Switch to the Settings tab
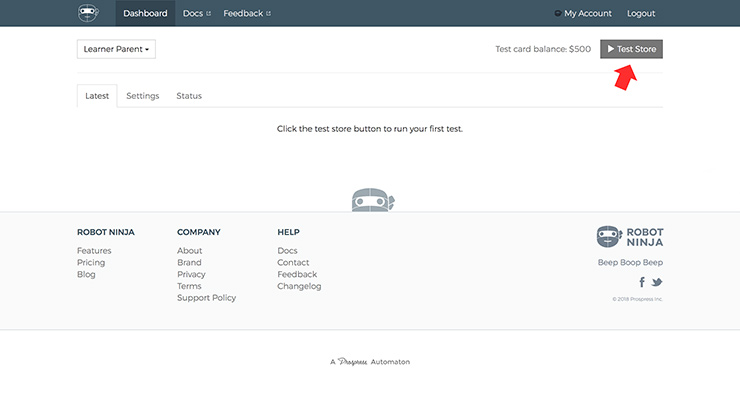The width and height of the screenshot is (740, 396). coord(143,96)
